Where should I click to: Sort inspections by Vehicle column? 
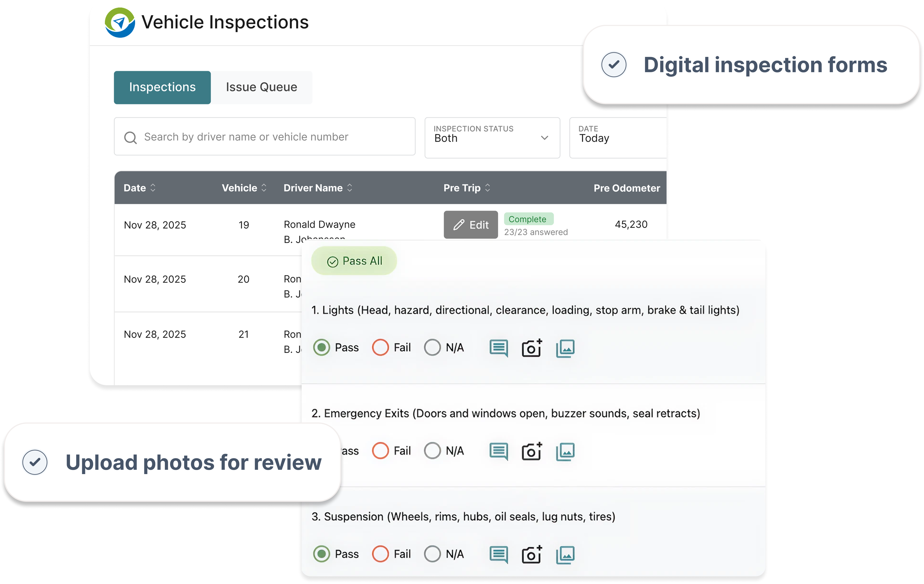264,188
